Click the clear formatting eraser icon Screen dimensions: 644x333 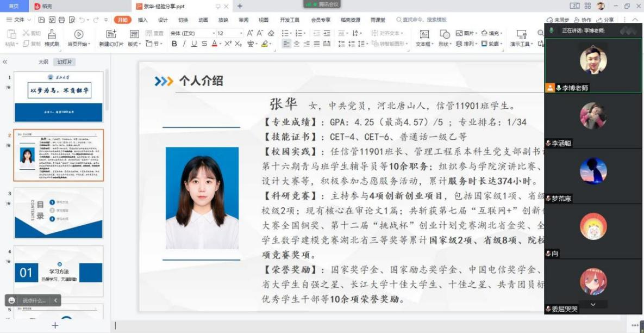271,33
